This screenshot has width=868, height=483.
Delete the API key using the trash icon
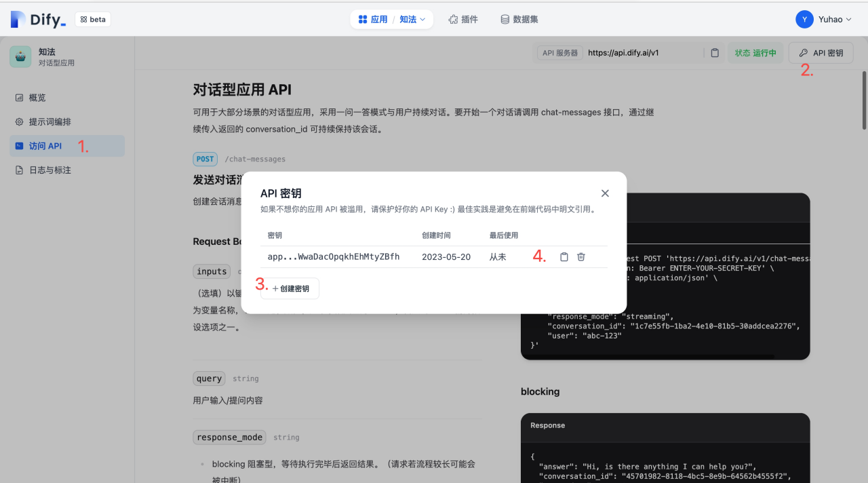point(580,256)
